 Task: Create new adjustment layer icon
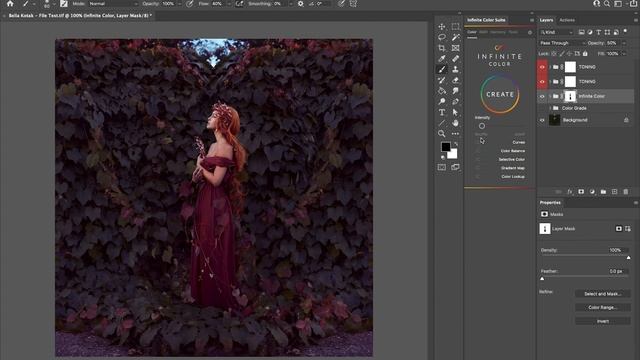click(x=592, y=191)
